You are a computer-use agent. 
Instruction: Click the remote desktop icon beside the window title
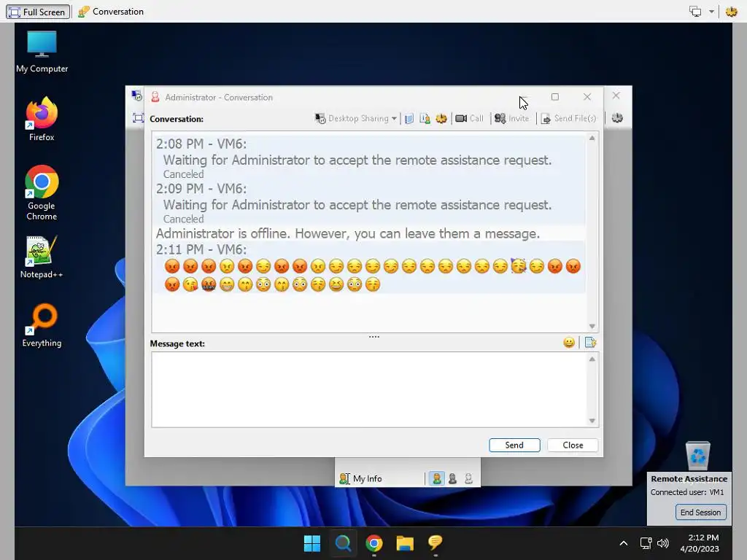(x=136, y=96)
